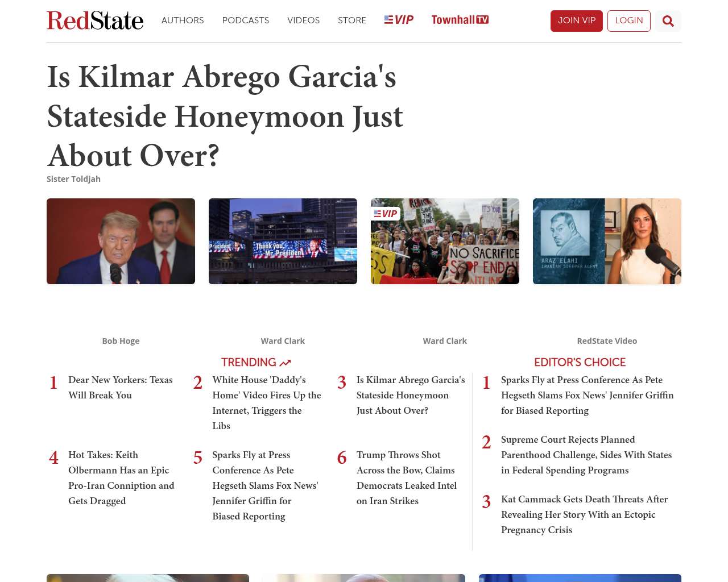Open the VIP flag logo link
The width and height of the screenshot is (728, 582).
click(399, 20)
